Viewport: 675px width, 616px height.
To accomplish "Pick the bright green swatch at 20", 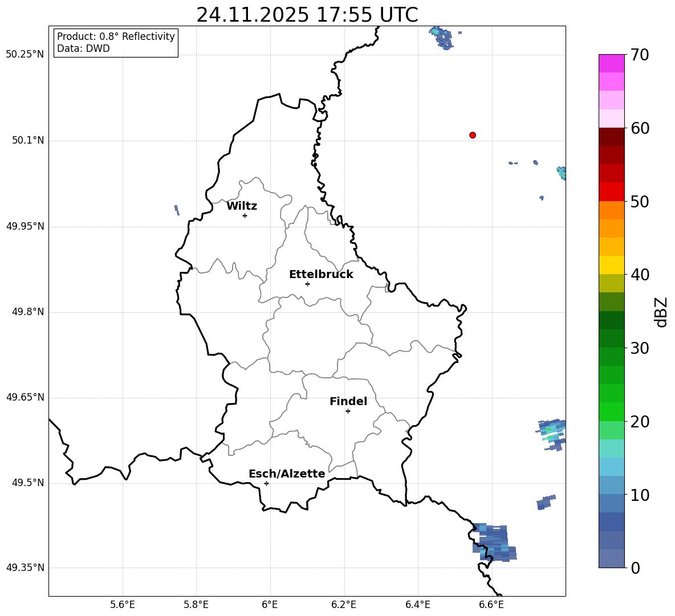I will pyautogui.click(x=611, y=411).
